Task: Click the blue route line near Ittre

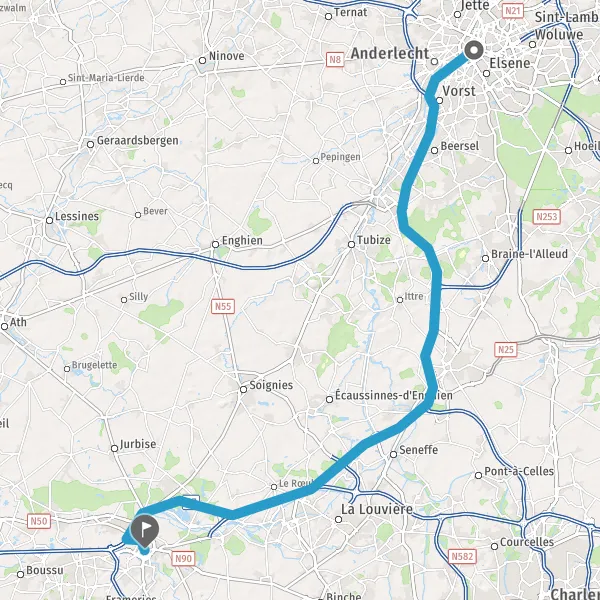Action: click(435, 298)
